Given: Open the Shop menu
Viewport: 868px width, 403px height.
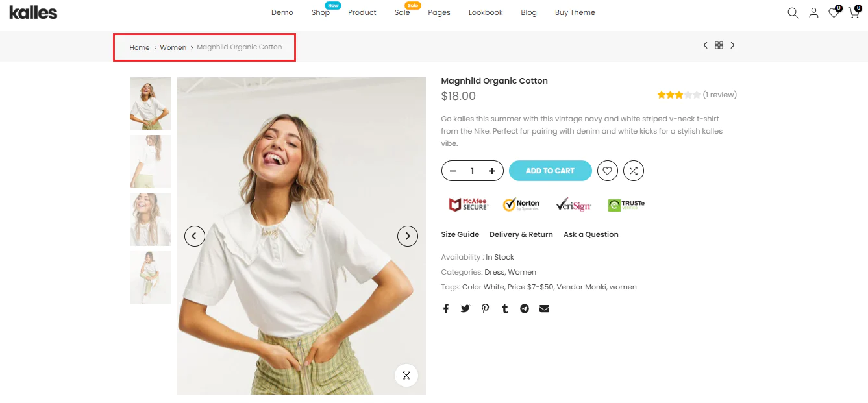Looking at the screenshot, I should tap(319, 12).
